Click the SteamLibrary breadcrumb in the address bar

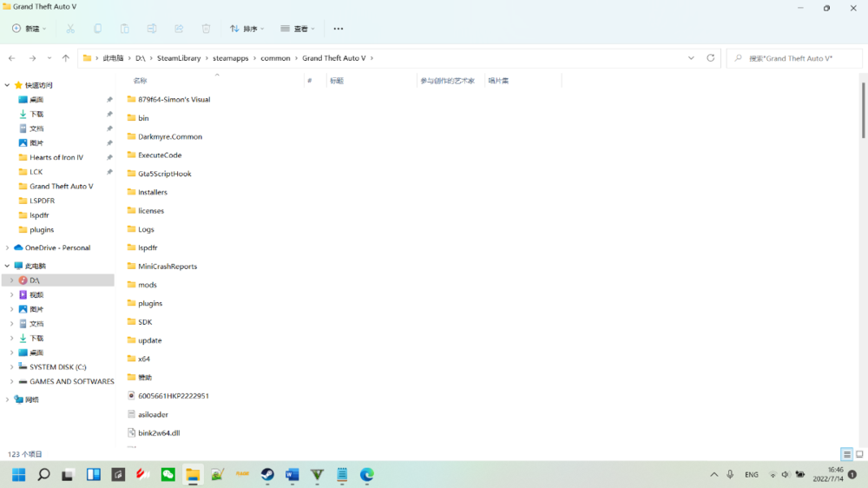[178, 58]
